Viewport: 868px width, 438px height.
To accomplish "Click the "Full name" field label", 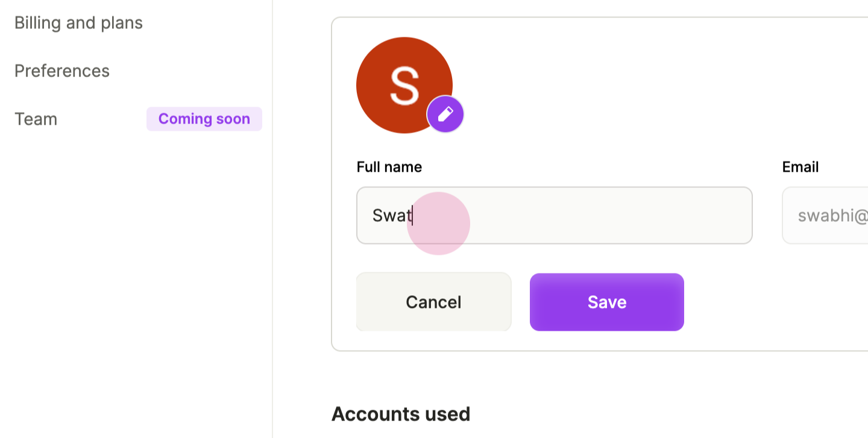I will point(389,167).
